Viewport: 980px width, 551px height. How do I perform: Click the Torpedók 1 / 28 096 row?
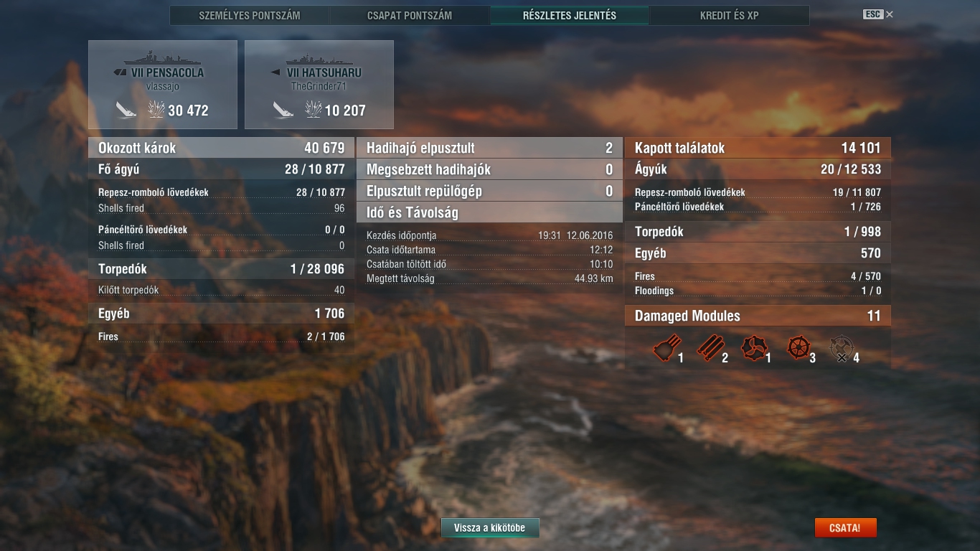point(221,269)
